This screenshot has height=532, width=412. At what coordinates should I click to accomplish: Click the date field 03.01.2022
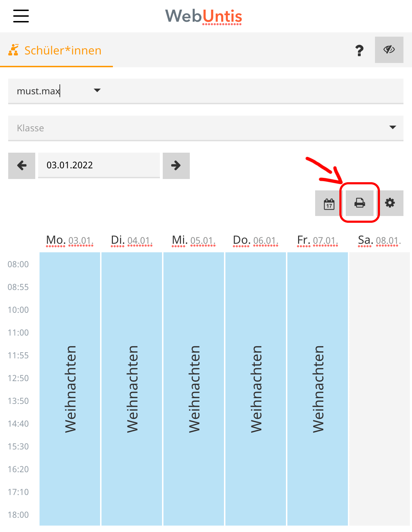pyautogui.click(x=99, y=165)
